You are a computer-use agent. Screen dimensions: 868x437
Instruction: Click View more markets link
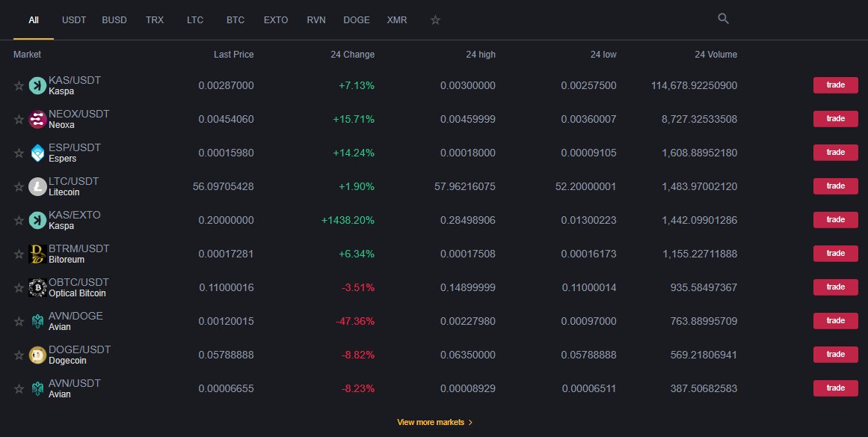pyautogui.click(x=435, y=422)
